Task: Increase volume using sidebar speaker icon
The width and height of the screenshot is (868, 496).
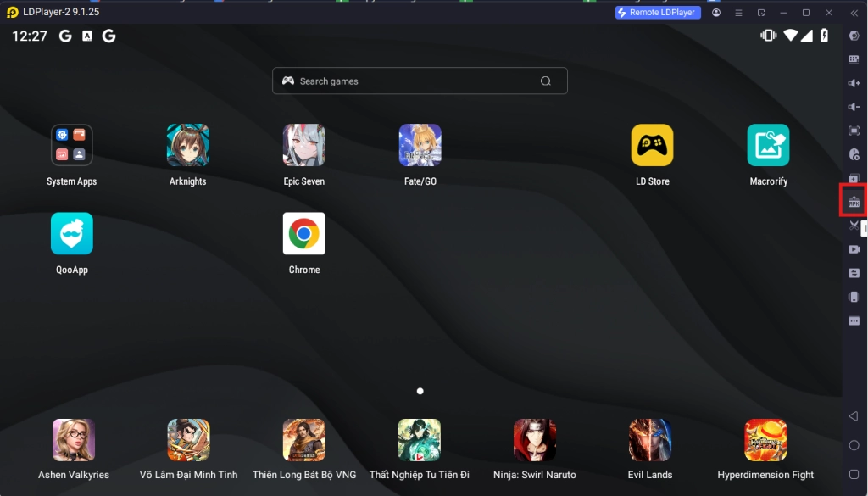Action: pyautogui.click(x=854, y=83)
